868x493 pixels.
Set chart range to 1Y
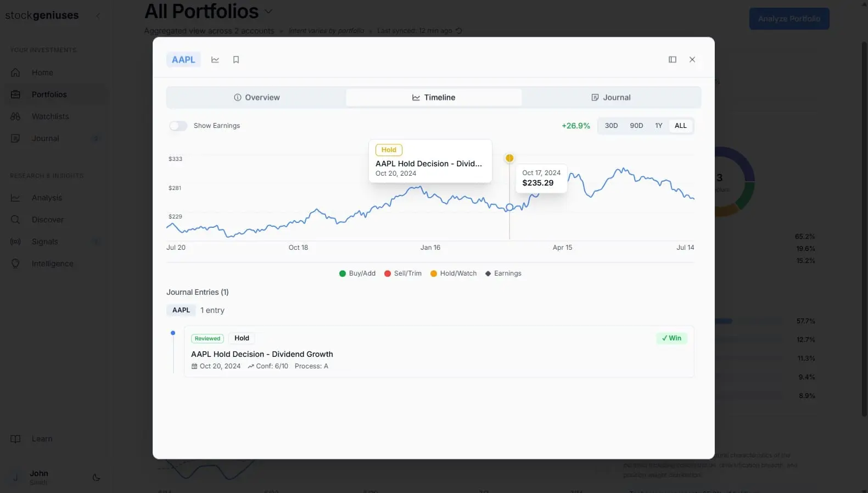659,126
